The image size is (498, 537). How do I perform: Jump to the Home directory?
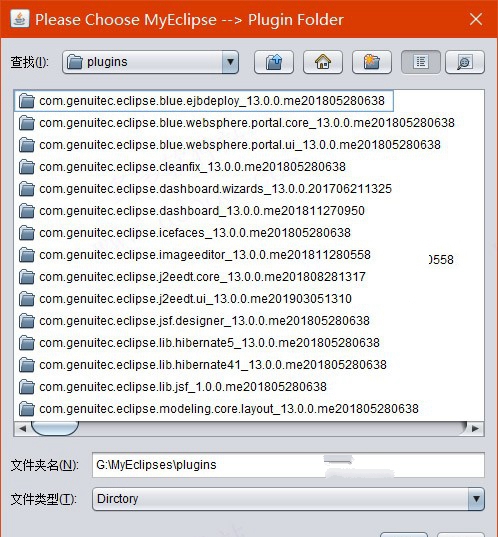[323, 62]
